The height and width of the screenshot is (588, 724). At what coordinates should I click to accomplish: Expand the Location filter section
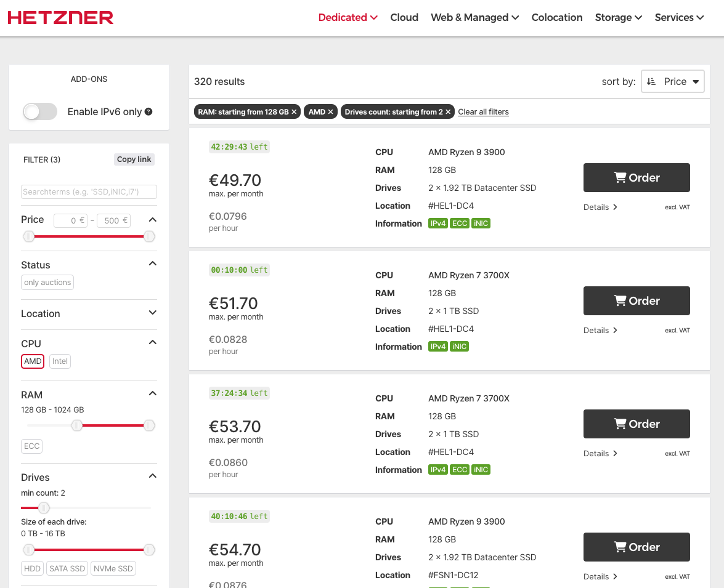(153, 313)
